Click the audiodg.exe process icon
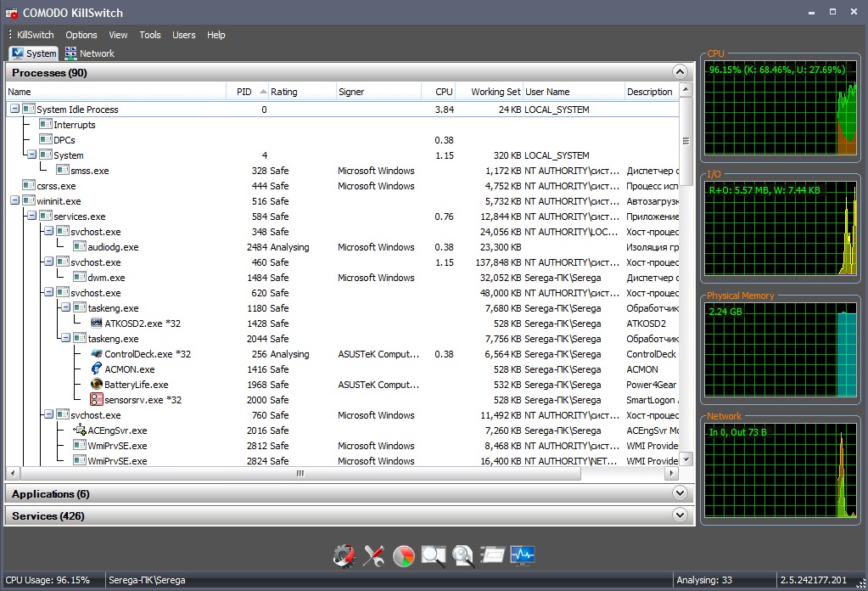 (x=79, y=246)
